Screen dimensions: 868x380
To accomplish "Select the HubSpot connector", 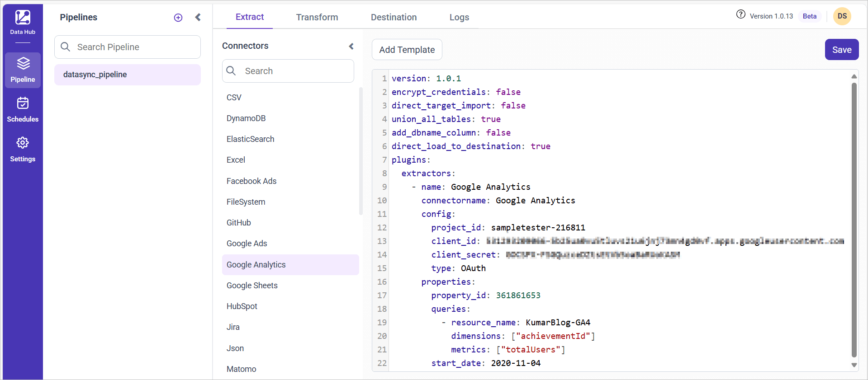I will coord(290,306).
